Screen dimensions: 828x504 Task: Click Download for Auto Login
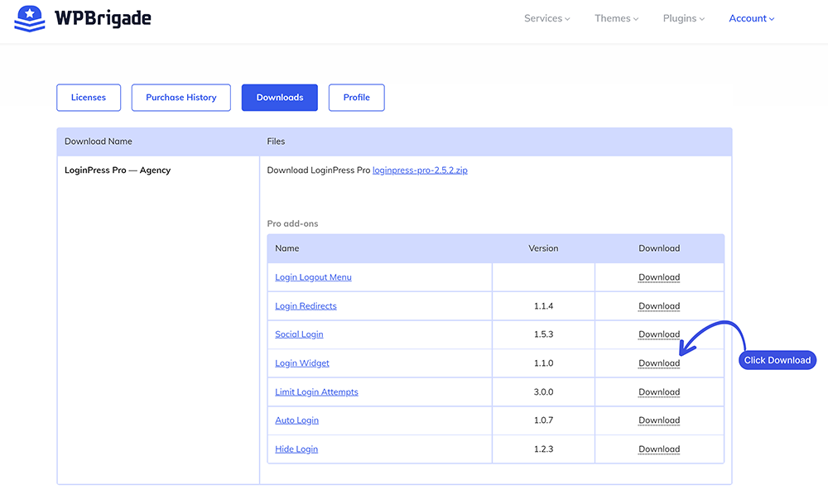coord(659,420)
